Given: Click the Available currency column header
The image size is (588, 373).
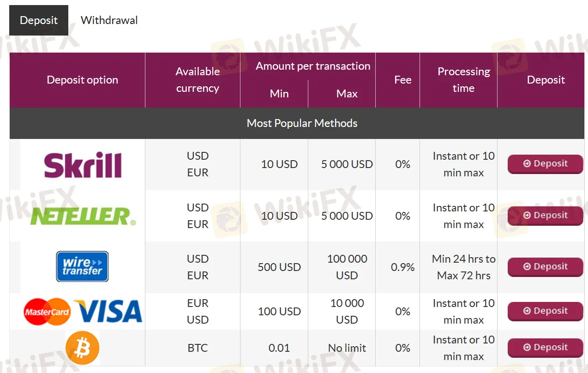Looking at the screenshot, I should pos(198,80).
